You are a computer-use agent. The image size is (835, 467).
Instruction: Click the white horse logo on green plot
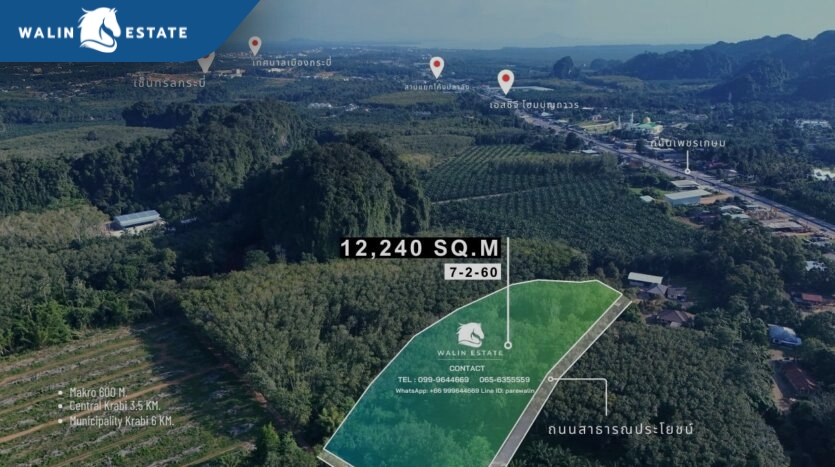click(x=470, y=335)
